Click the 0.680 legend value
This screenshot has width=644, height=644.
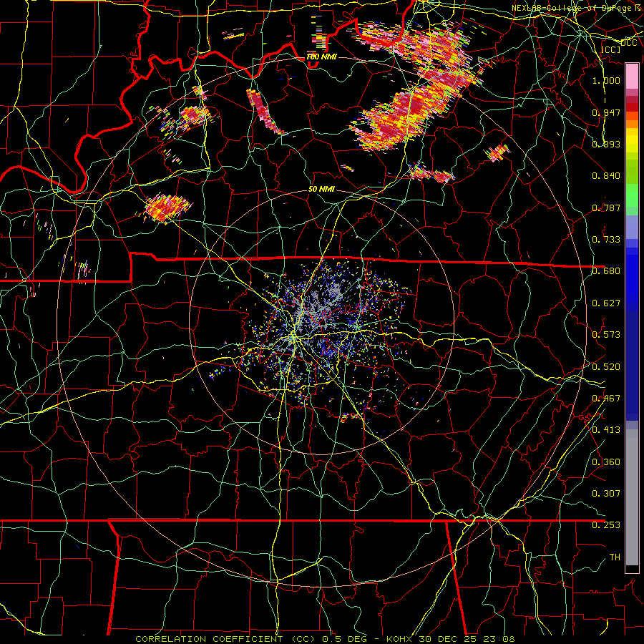coord(606,270)
